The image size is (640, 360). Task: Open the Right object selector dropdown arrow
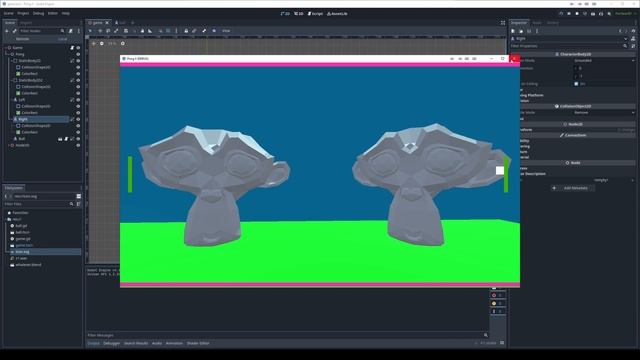point(625,39)
